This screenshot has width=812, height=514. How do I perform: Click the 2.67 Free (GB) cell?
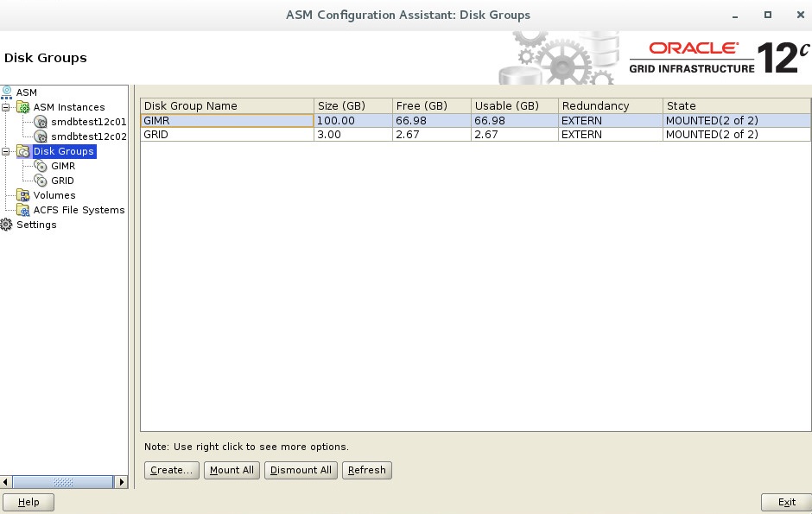tap(432, 135)
